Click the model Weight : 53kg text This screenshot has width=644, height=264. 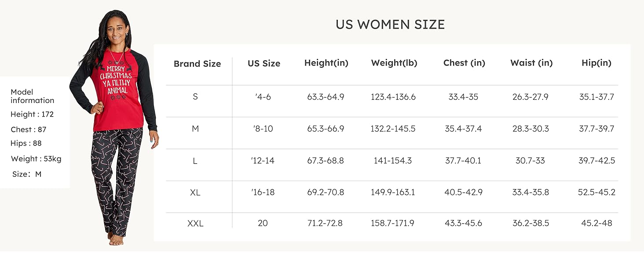point(36,159)
